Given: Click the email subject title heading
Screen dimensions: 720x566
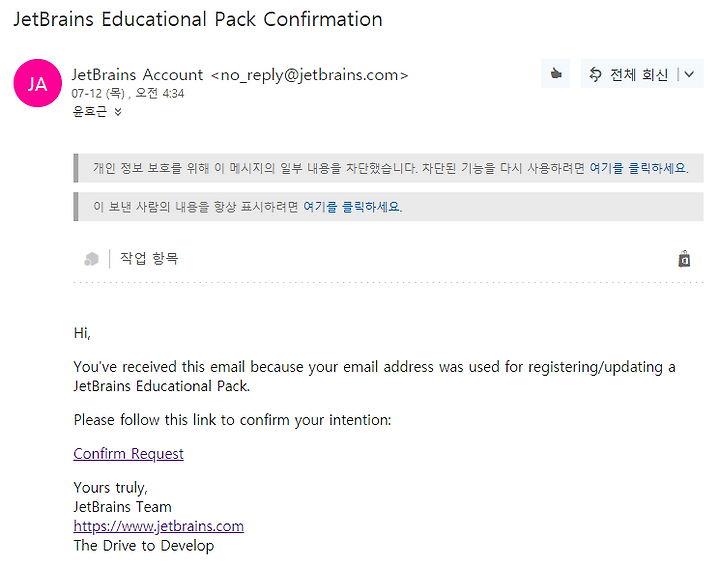Looking at the screenshot, I should (x=198, y=20).
